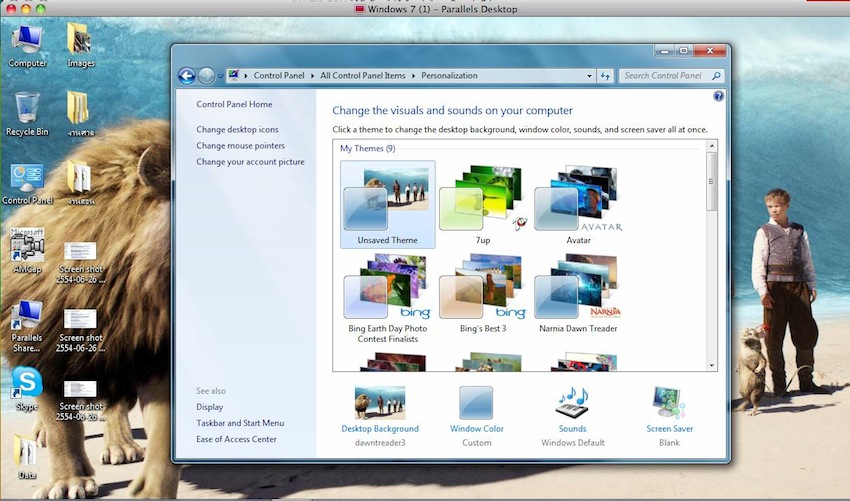Open the Display link under See also
The width and height of the screenshot is (850, 501).
tap(209, 407)
